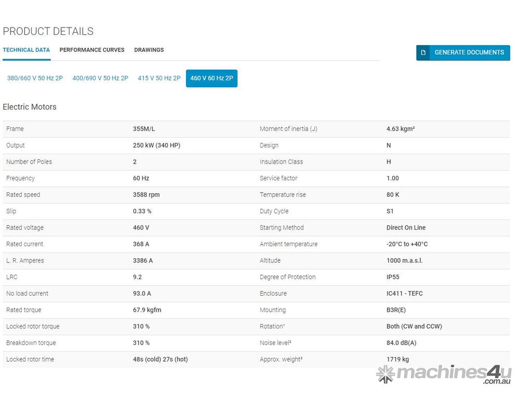Click the document icon on Generate Documents
The height and width of the screenshot is (399, 532).
423,52
